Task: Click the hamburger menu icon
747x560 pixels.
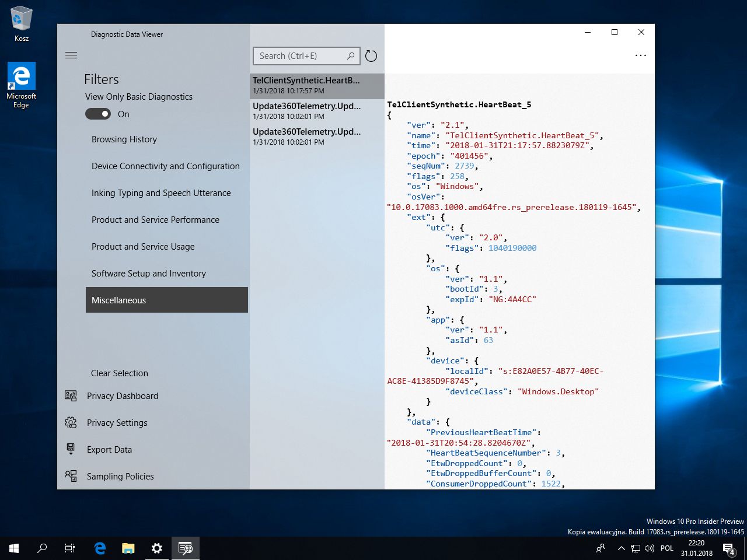Action: click(71, 55)
